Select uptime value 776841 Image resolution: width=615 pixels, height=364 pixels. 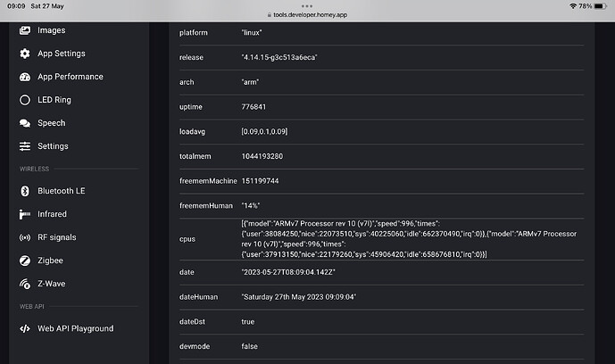pos(253,106)
